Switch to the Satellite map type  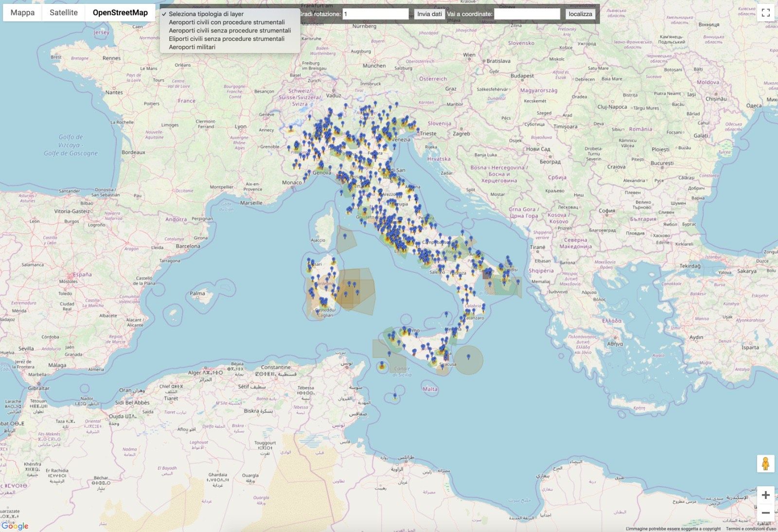tap(64, 13)
